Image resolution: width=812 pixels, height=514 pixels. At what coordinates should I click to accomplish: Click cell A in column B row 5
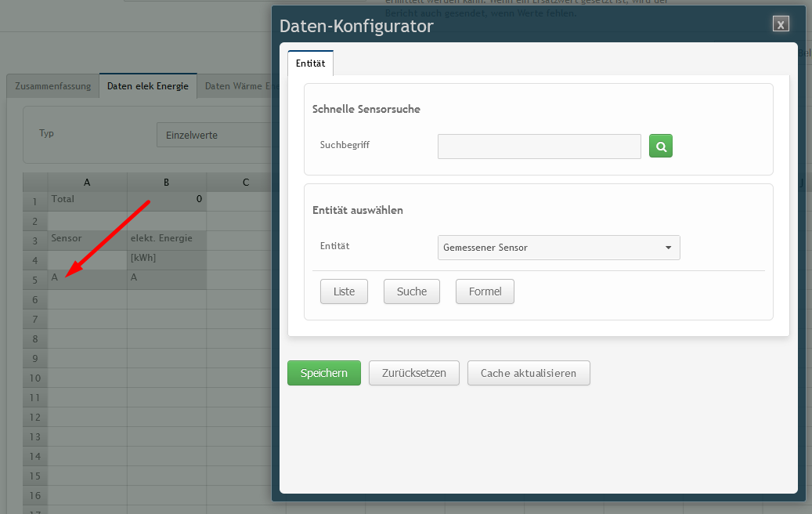pos(166,280)
